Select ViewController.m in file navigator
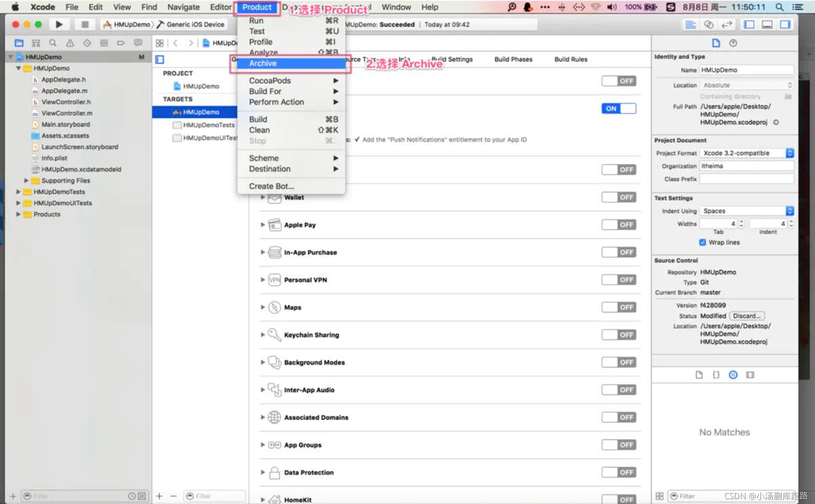Screen dimensions: 815x504 pos(67,113)
